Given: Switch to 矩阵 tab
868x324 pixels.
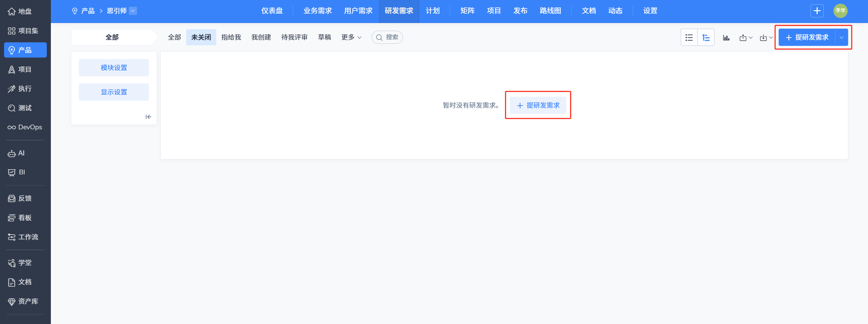Looking at the screenshot, I should point(468,11).
